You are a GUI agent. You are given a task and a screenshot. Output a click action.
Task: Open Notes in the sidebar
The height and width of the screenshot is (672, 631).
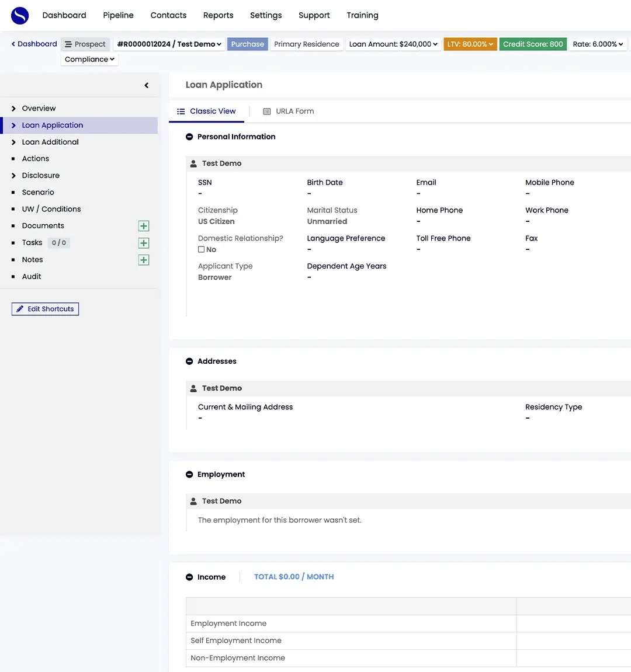pyautogui.click(x=33, y=260)
